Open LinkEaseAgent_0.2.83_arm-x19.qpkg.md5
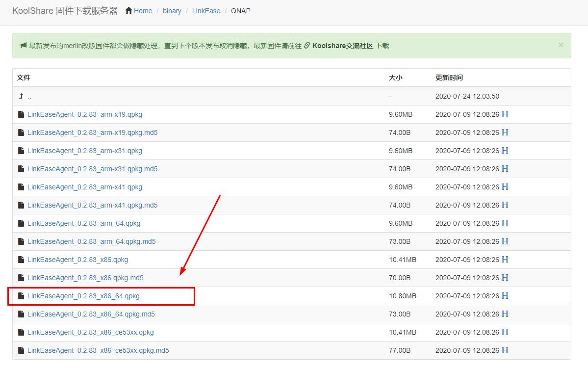The height and width of the screenshot is (368, 588). tap(92, 132)
